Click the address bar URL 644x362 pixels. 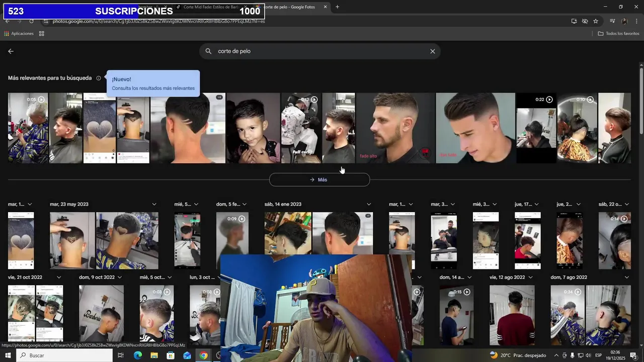[x=158, y=21]
